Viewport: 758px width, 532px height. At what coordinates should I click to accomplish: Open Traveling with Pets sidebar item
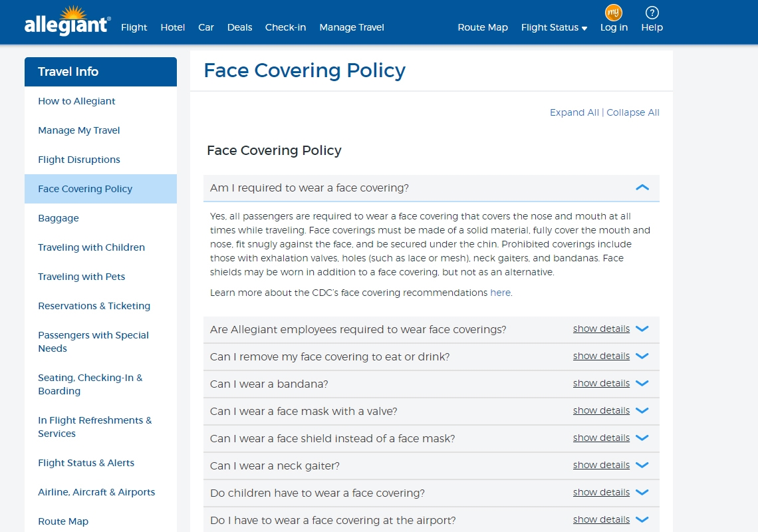[81, 277]
